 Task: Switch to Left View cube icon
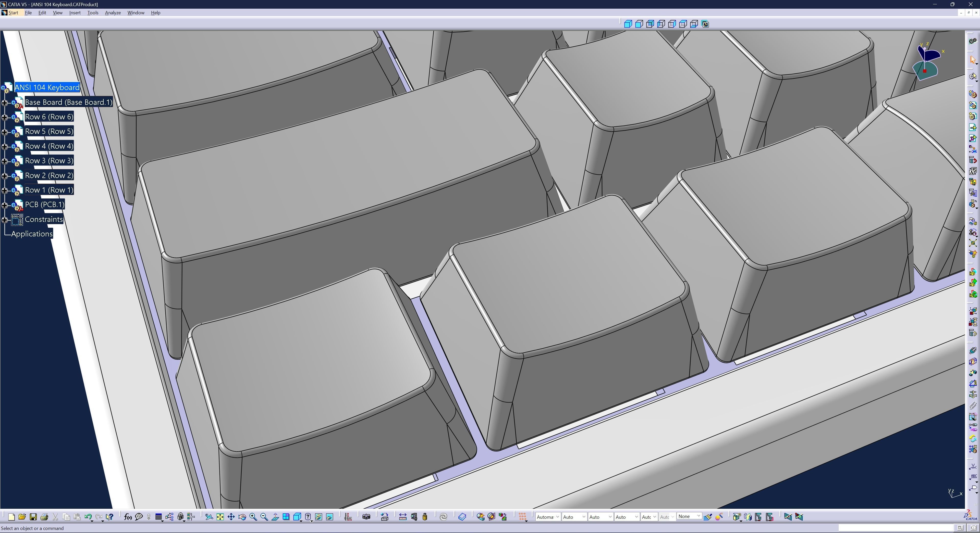661,24
